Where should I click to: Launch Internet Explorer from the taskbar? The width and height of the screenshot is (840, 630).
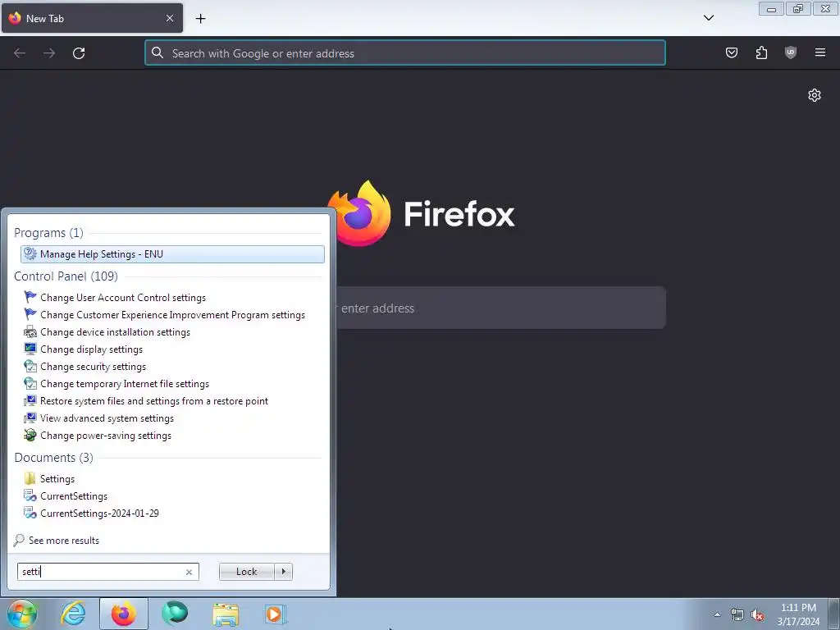73,614
